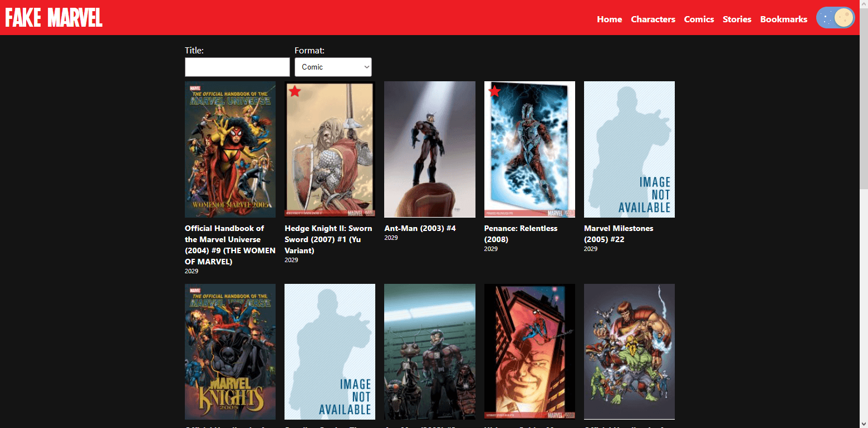The height and width of the screenshot is (428, 868).
Task: Click the Official Handbook of the Marvel Universe #9 title
Action: pos(230,245)
